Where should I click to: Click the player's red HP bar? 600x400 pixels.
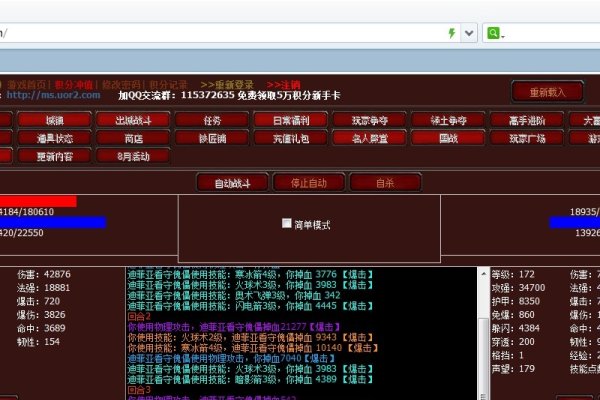[38, 201]
